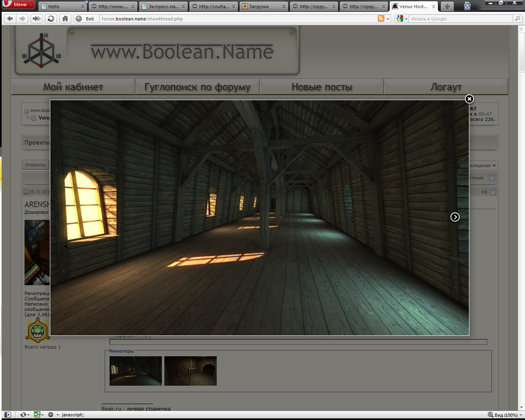Screen dimensions: 525x420
Task: Open the second tunnel thumbnail image
Action: point(190,371)
